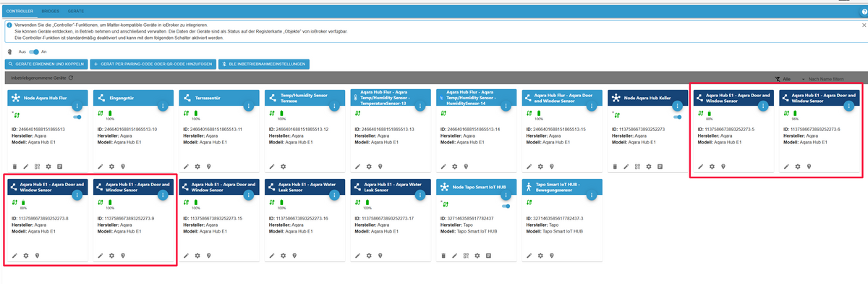The width and height of the screenshot is (868, 284).
Task: Open BLE Inbetriebnahmeeinstellungen
Action: tap(264, 64)
